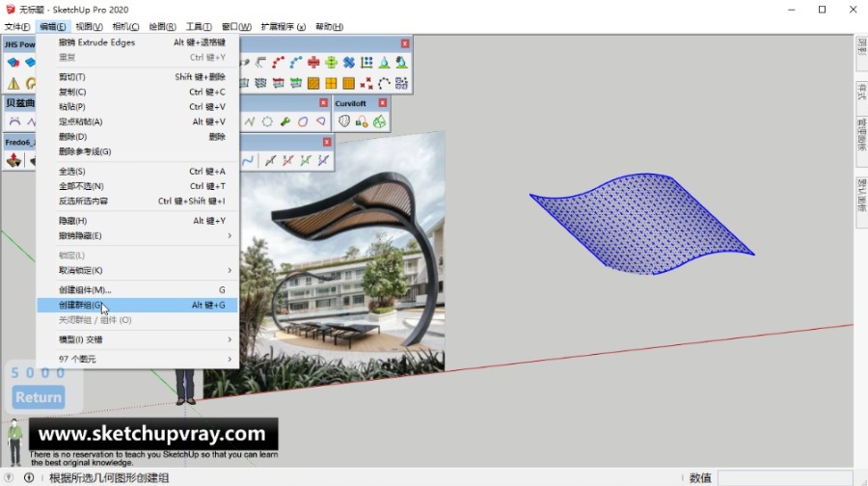Choose 创建组件(M)... menu entry
Image resolution: width=868 pixels, height=486 pixels.
pyautogui.click(x=137, y=289)
